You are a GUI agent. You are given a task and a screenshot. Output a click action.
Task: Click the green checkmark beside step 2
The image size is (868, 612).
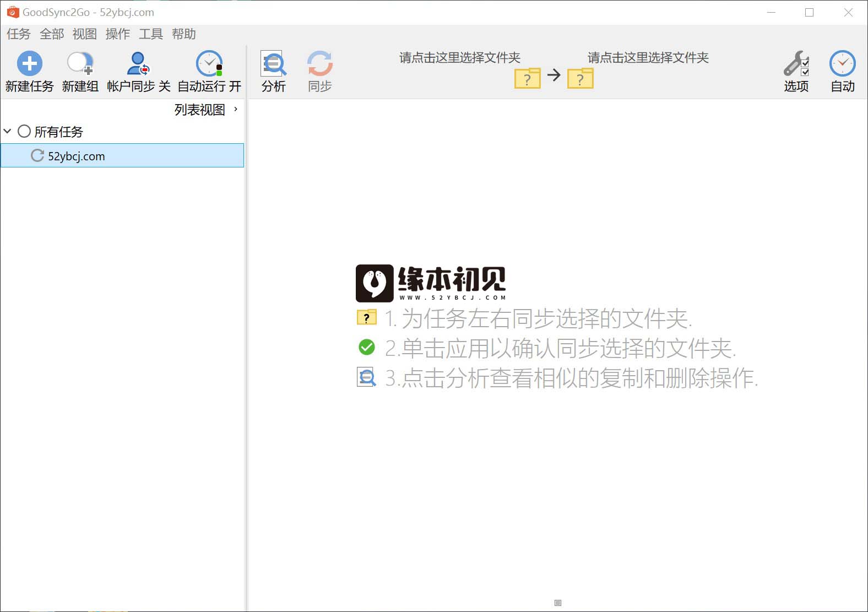click(367, 347)
